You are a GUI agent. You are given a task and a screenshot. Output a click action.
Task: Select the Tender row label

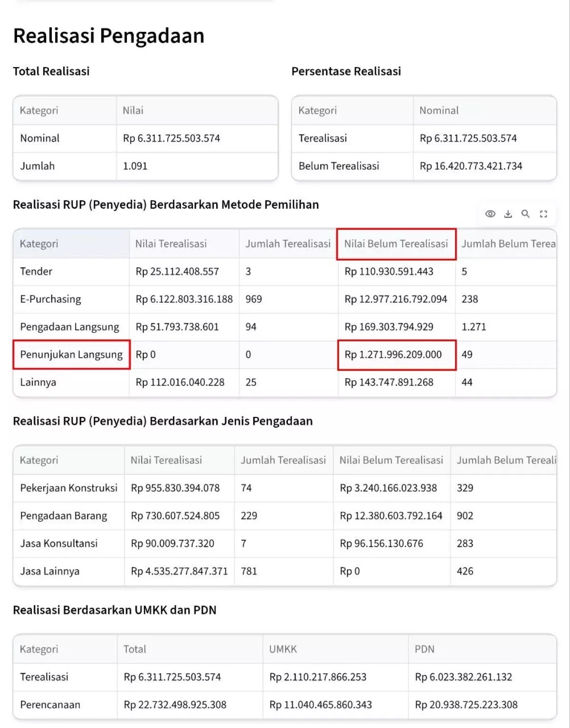click(71, 272)
